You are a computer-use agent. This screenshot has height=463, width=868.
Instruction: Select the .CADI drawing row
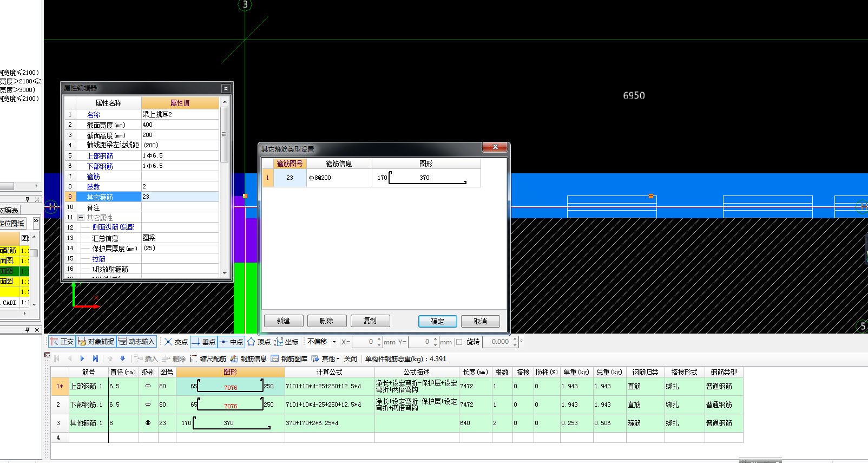[x=15, y=303]
